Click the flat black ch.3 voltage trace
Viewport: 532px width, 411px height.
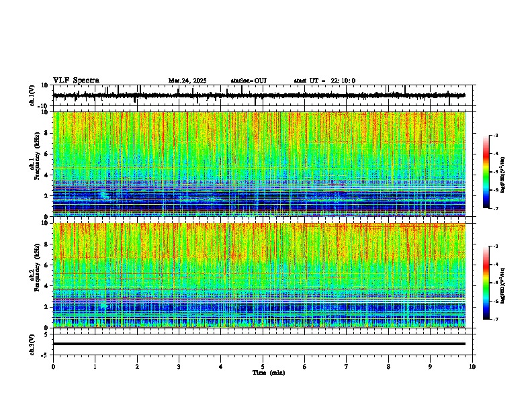click(x=259, y=344)
